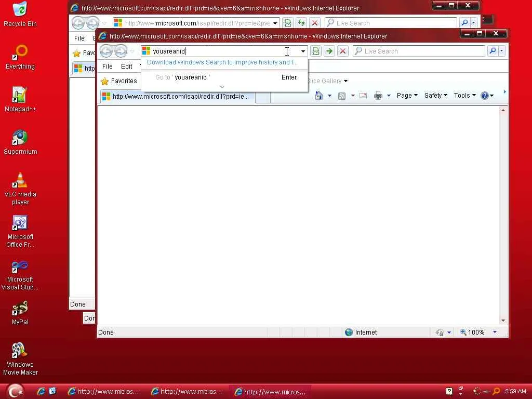Select the Notepad++ desktop shortcut

20,99
